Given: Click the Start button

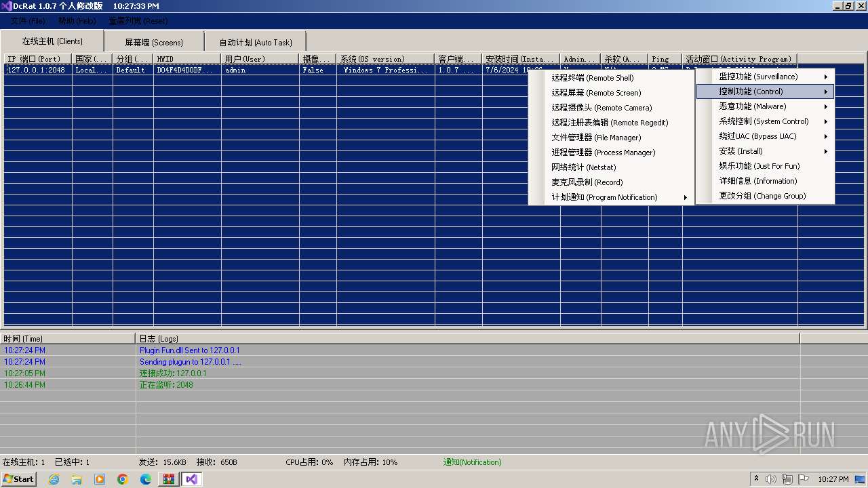Looking at the screenshot, I should (19, 479).
